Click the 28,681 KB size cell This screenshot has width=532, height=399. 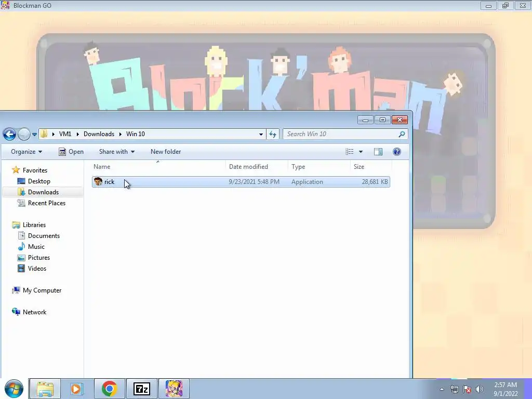(x=375, y=182)
